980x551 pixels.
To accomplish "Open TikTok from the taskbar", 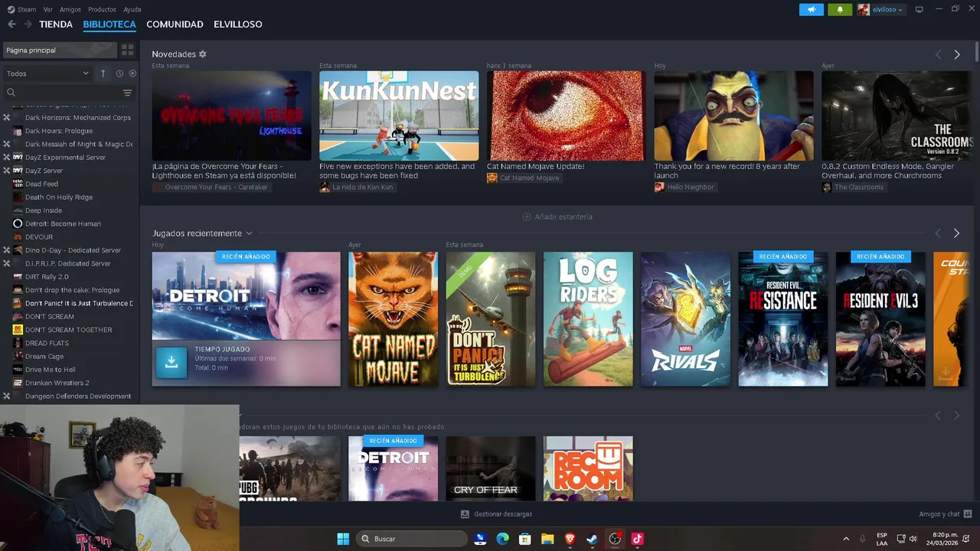I will click(x=637, y=539).
